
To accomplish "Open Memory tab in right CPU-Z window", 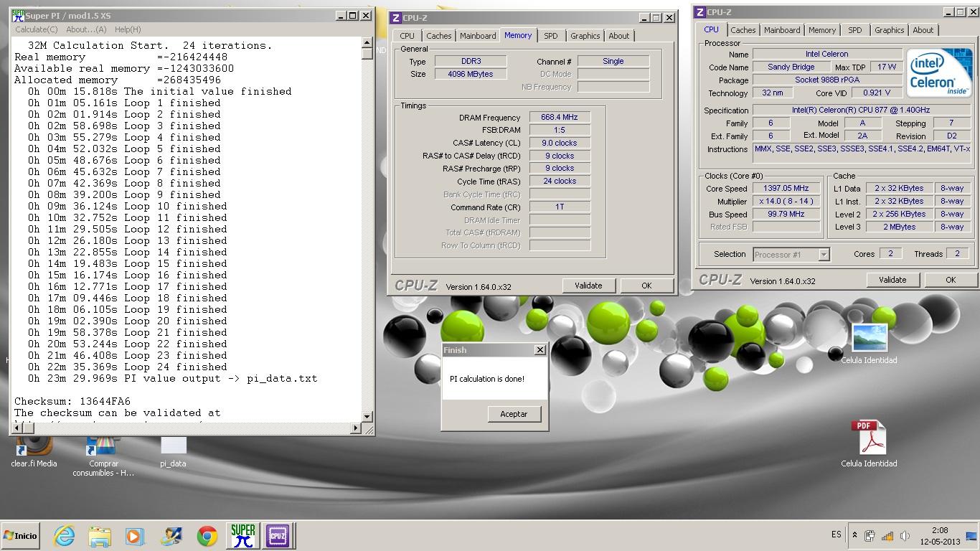I will tap(822, 30).
